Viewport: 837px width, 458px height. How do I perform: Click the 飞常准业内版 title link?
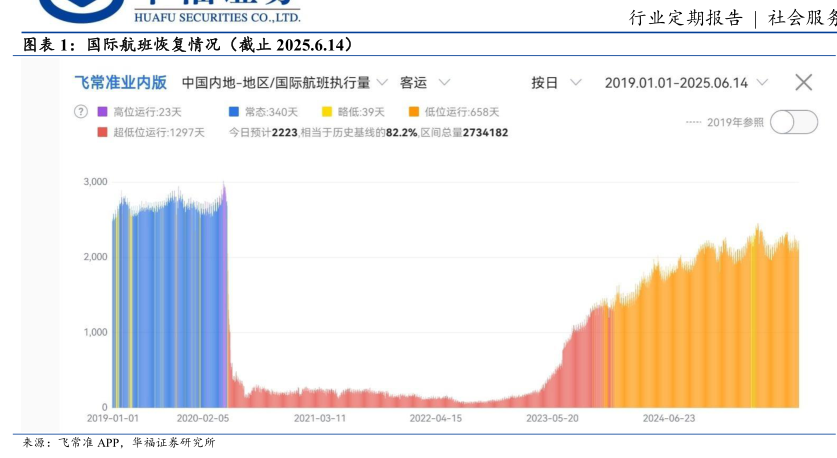pyautogui.click(x=120, y=83)
